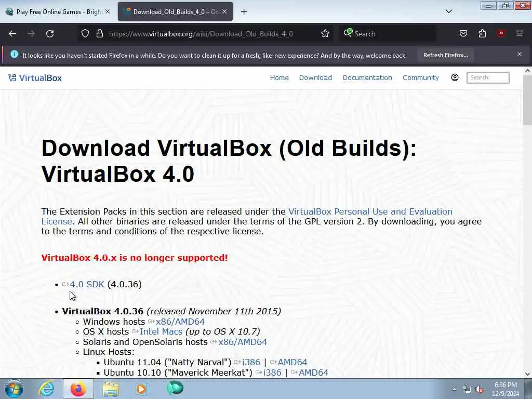Open the green round app in taskbar
Screen dimensions: 532x399
(175, 388)
